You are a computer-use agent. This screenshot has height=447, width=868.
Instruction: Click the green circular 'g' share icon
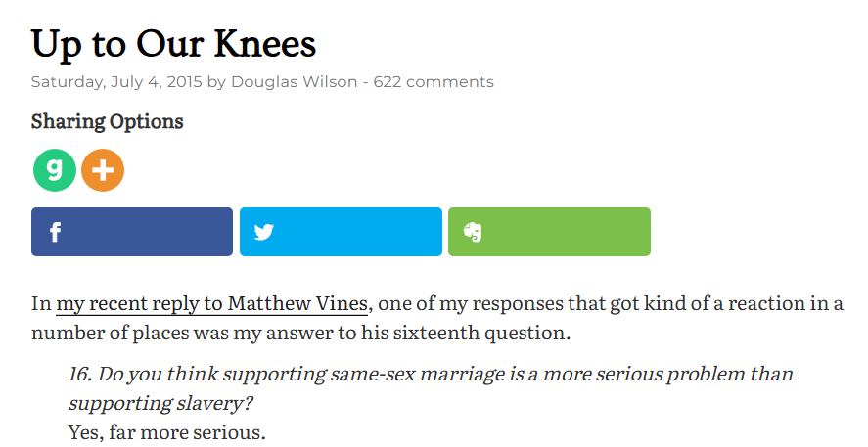click(55, 171)
